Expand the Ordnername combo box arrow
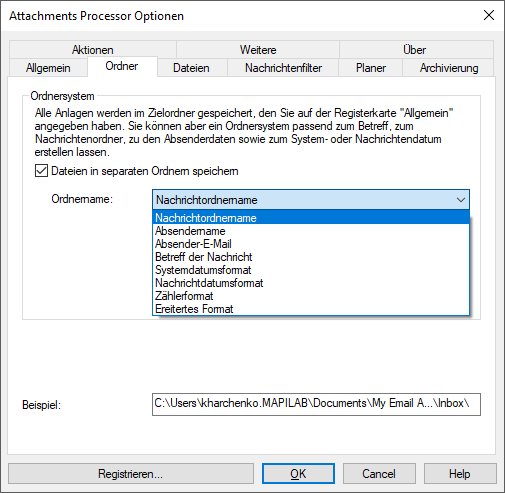The width and height of the screenshot is (505, 493). pos(461,200)
